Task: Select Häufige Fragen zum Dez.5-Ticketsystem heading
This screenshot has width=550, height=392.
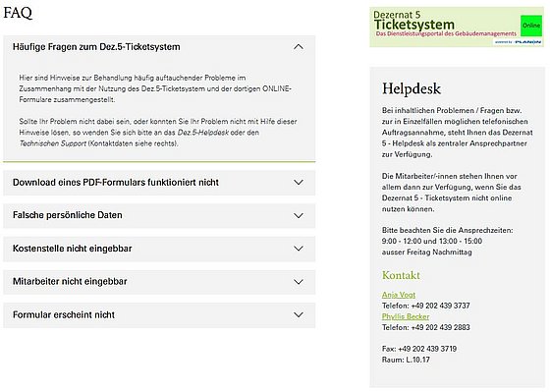Action: pos(96,47)
